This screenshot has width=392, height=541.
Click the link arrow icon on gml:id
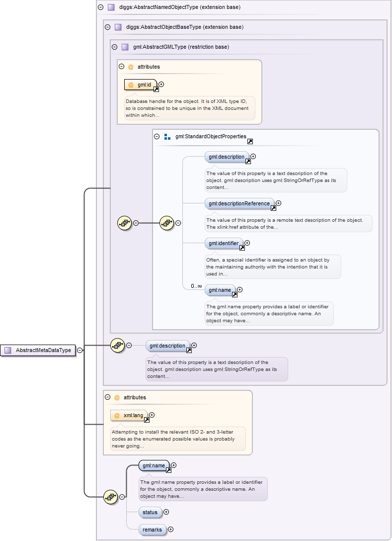[x=156, y=90]
